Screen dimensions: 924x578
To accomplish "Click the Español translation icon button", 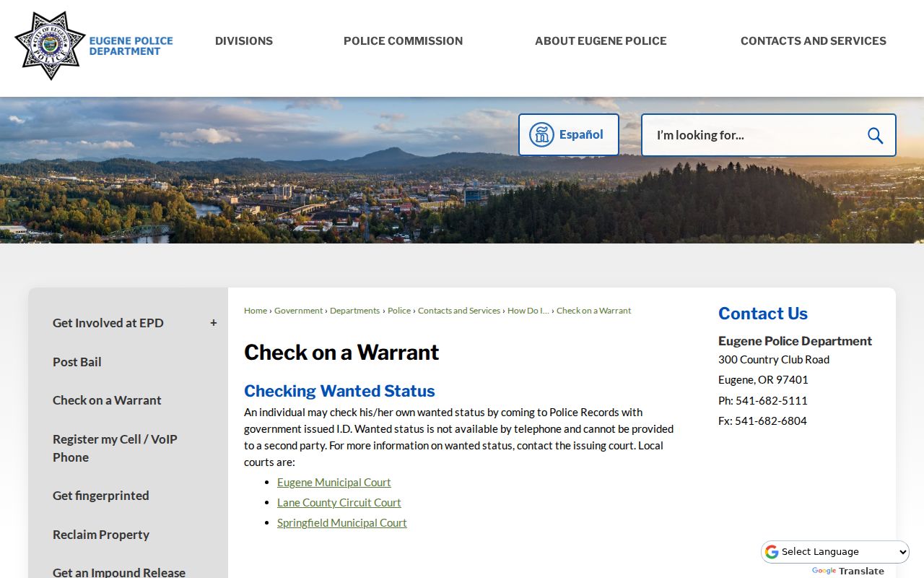I will pyautogui.click(x=569, y=134).
